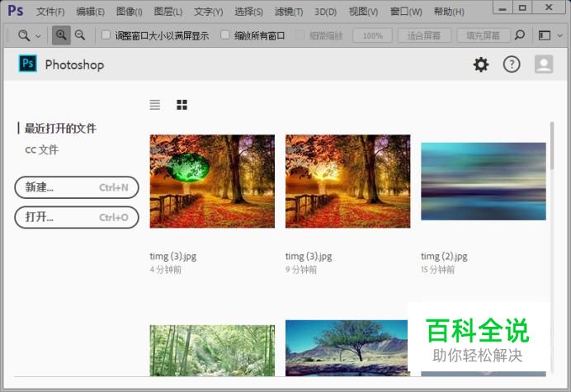Click the 打开... button
571x392 pixels.
[x=77, y=218]
